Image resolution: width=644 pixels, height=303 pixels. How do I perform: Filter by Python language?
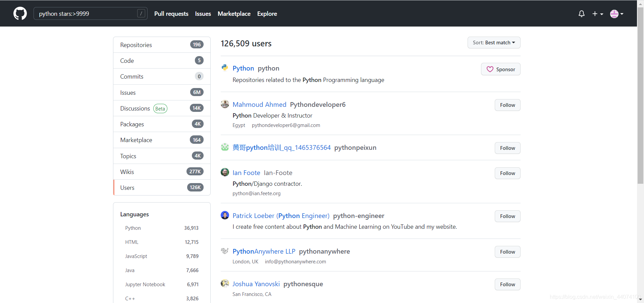pyautogui.click(x=162, y=228)
